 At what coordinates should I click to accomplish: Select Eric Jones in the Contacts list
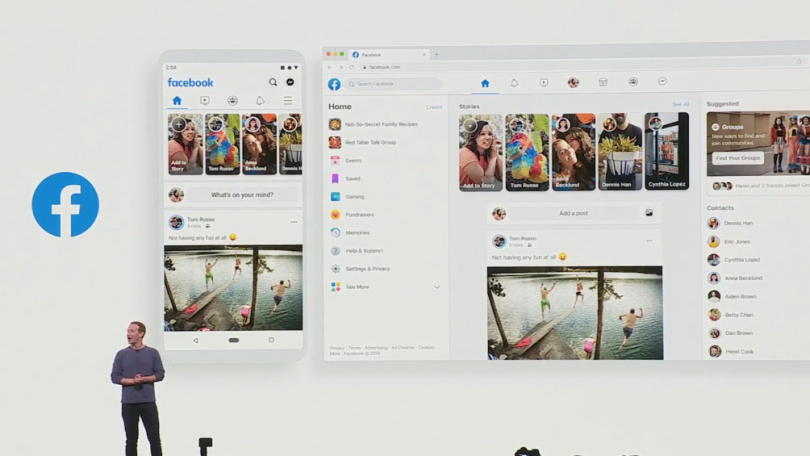(738, 241)
